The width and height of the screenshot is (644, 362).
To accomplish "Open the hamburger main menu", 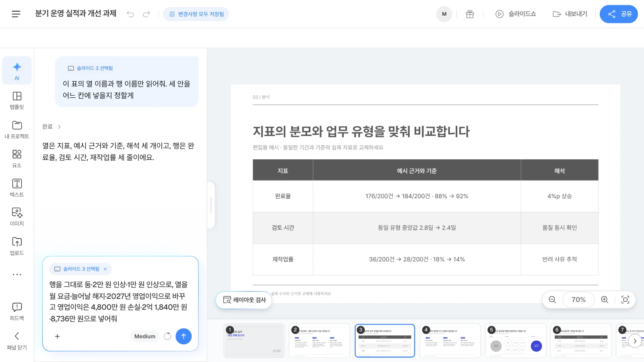I will pyautogui.click(x=16, y=14).
